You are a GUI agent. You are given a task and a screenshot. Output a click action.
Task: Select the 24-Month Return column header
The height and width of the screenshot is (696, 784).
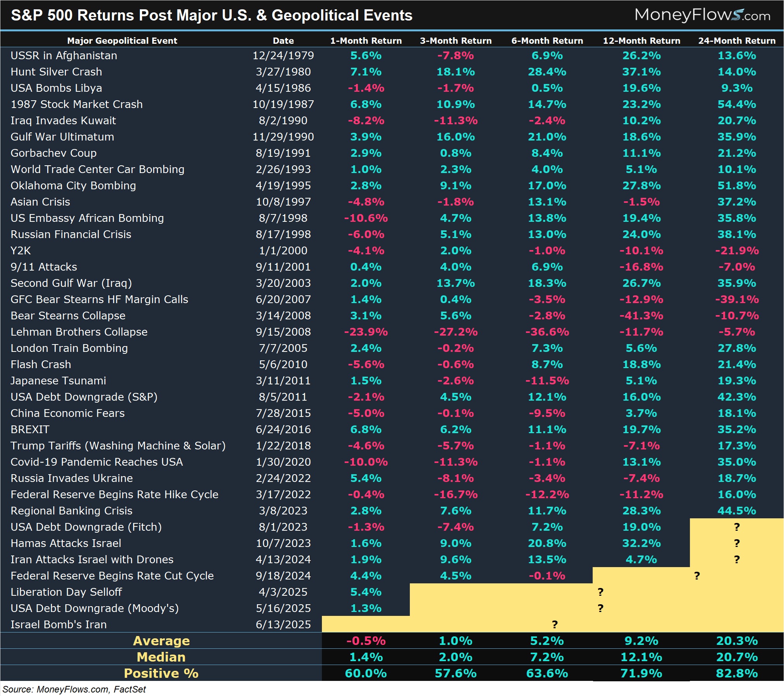[x=736, y=41]
